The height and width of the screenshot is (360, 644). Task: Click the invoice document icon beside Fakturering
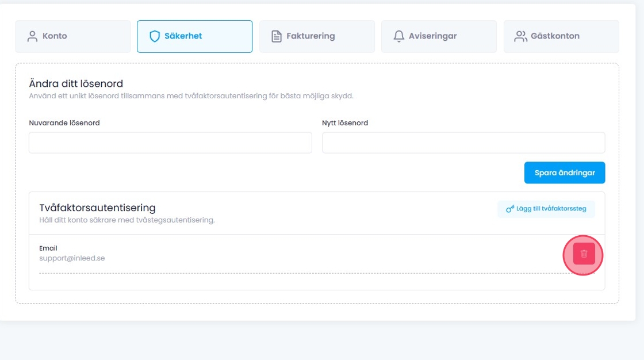[x=277, y=36]
